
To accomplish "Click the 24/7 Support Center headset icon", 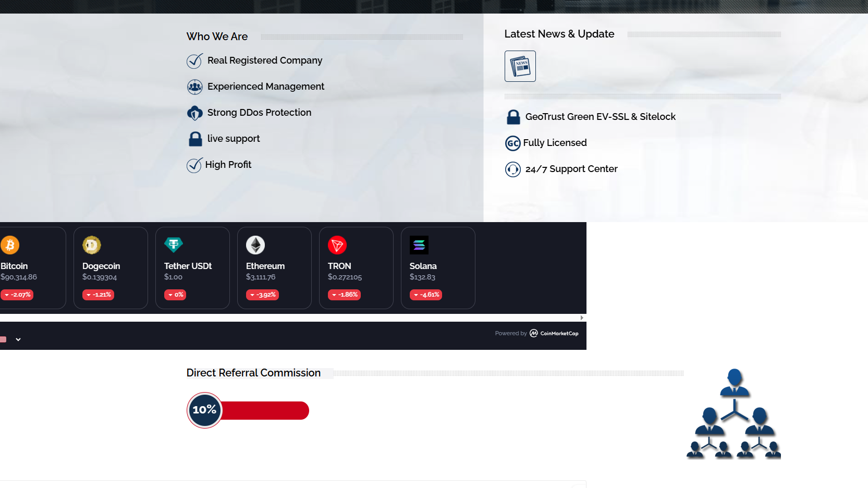I will 513,169.
